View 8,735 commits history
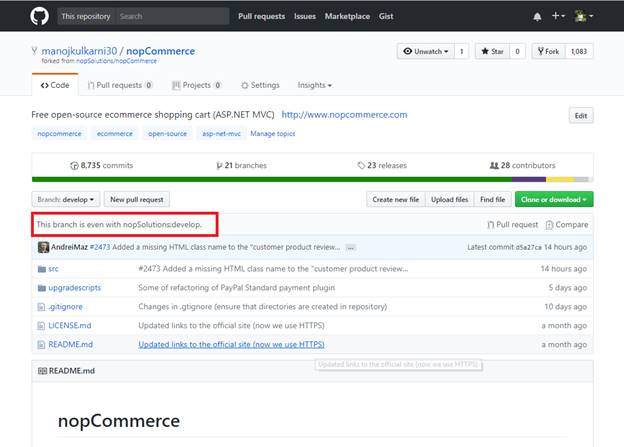This screenshot has width=624, height=447. click(101, 165)
